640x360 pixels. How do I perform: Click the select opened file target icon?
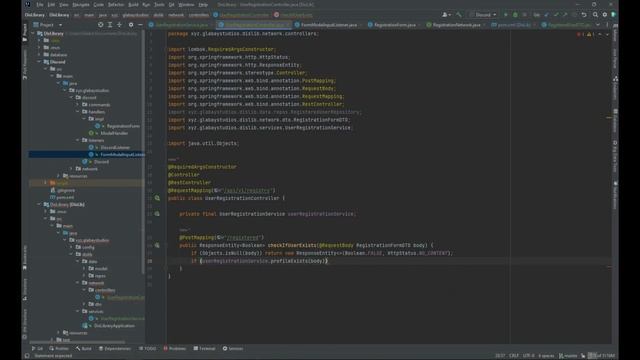[100, 25]
